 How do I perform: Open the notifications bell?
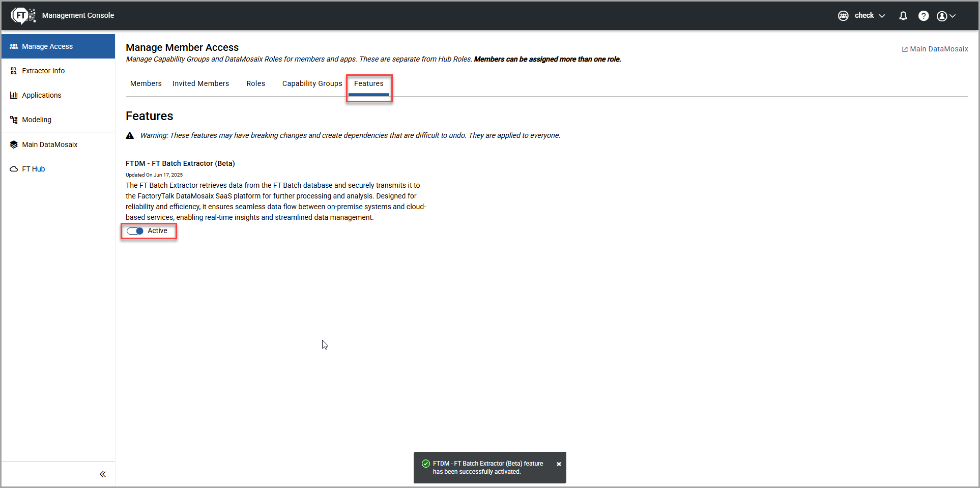click(x=903, y=16)
